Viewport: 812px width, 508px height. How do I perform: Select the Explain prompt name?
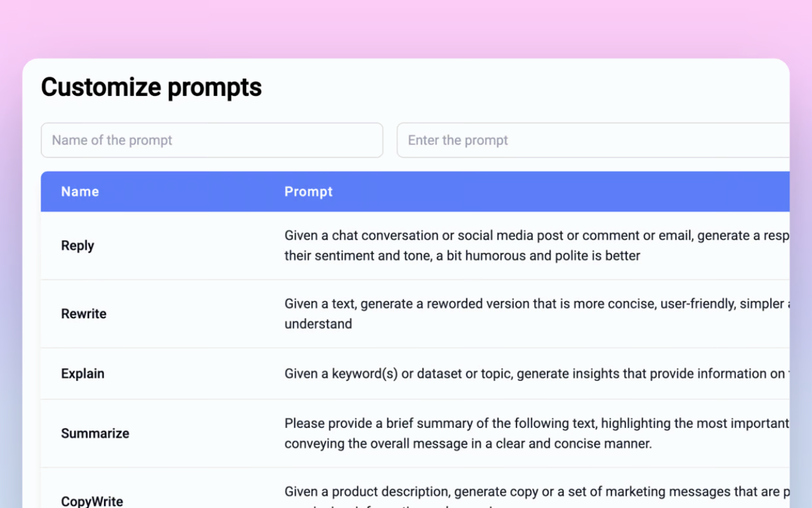[x=82, y=374]
